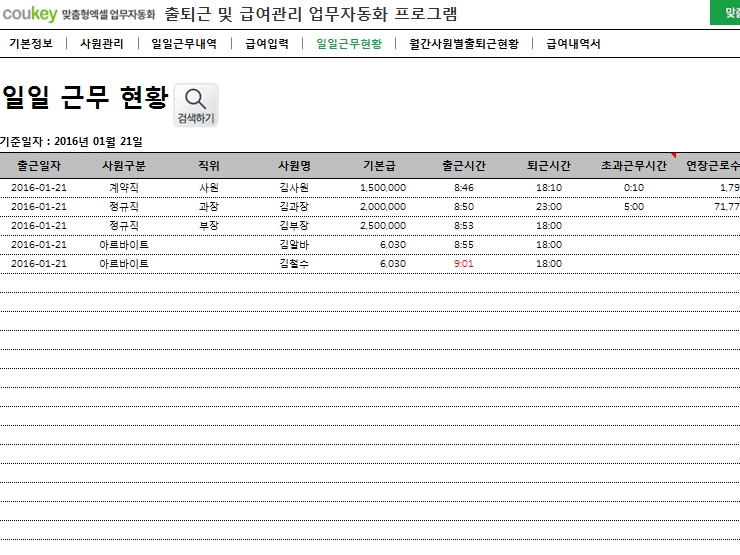
Task: Click the 사원명 column header
Action: pos(294,166)
